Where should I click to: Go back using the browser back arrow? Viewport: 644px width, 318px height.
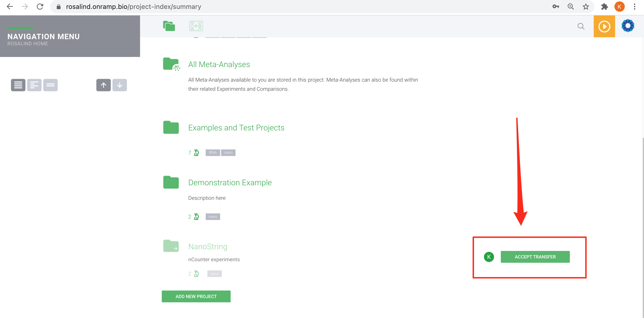[x=10, y=7]
